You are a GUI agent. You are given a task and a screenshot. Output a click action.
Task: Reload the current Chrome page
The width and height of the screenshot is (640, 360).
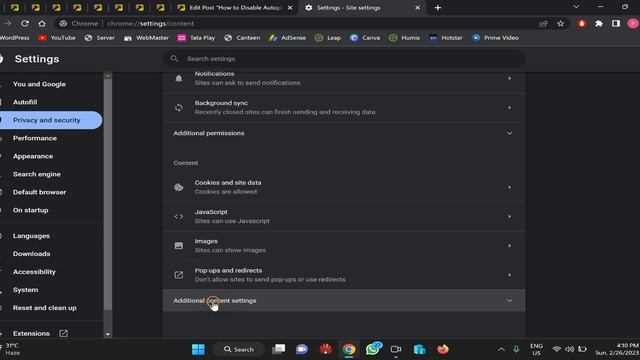pyautogui.click(x=25, y=23)
